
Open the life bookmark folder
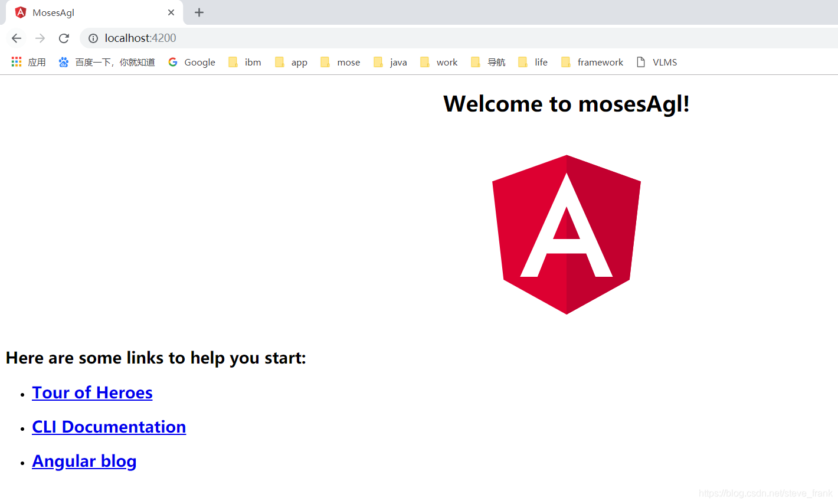tap(533, 62)
